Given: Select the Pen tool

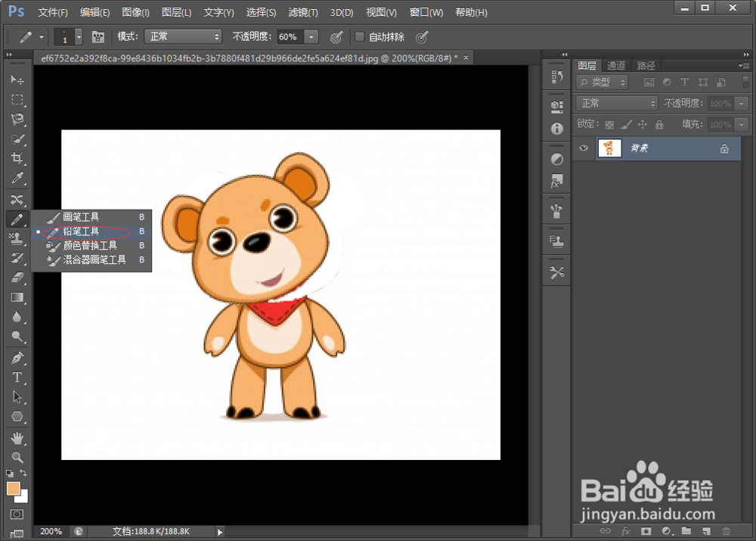Looking at the screenshot, I should tap(17, 358).
